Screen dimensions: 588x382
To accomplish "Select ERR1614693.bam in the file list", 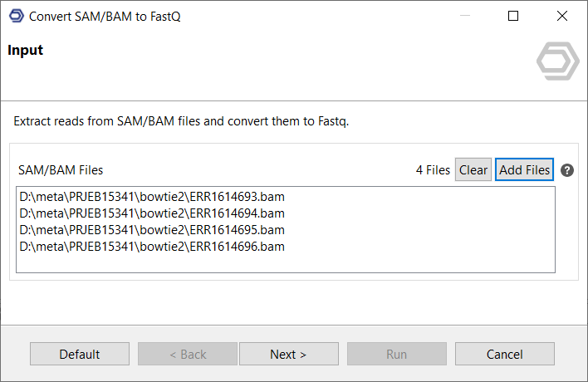I will (x=152, y=198).
